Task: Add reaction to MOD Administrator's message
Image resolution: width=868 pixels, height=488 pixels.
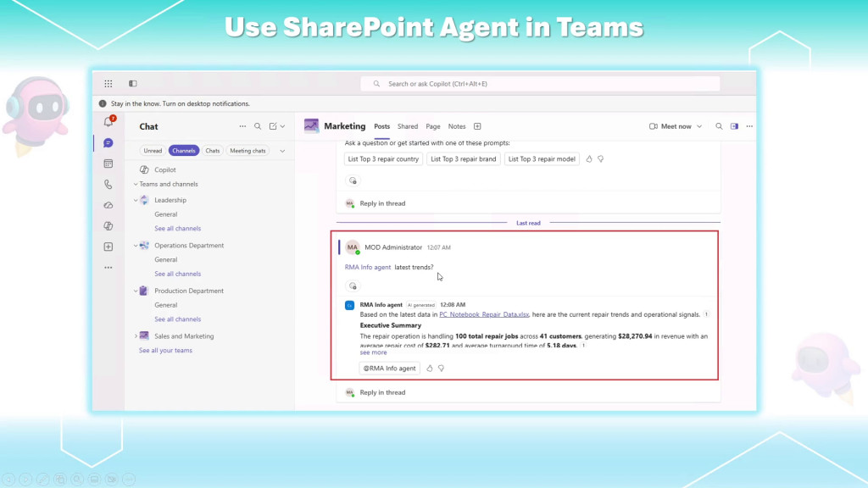Action: pos(353,286)
